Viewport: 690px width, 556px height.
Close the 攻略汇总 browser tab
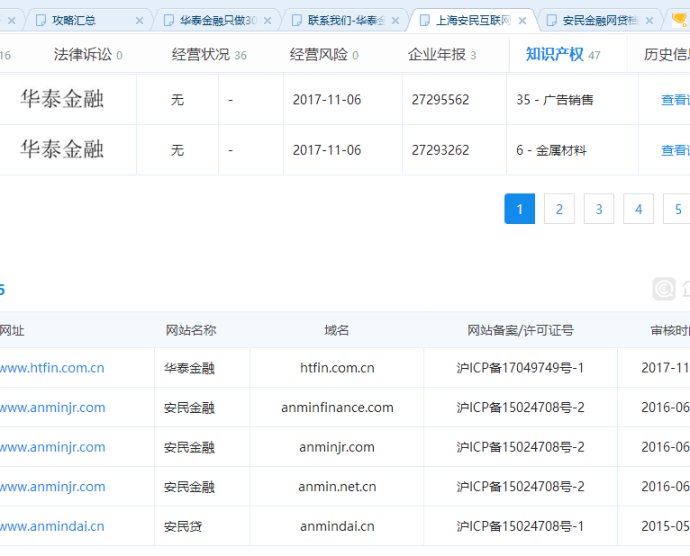point(139,20)
